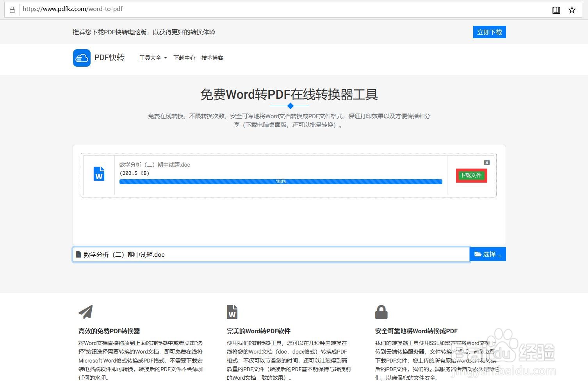Viewport: 588px width, 391px height.
Task: Click the PDF快转 brand name text
Action: pos(109,58)
